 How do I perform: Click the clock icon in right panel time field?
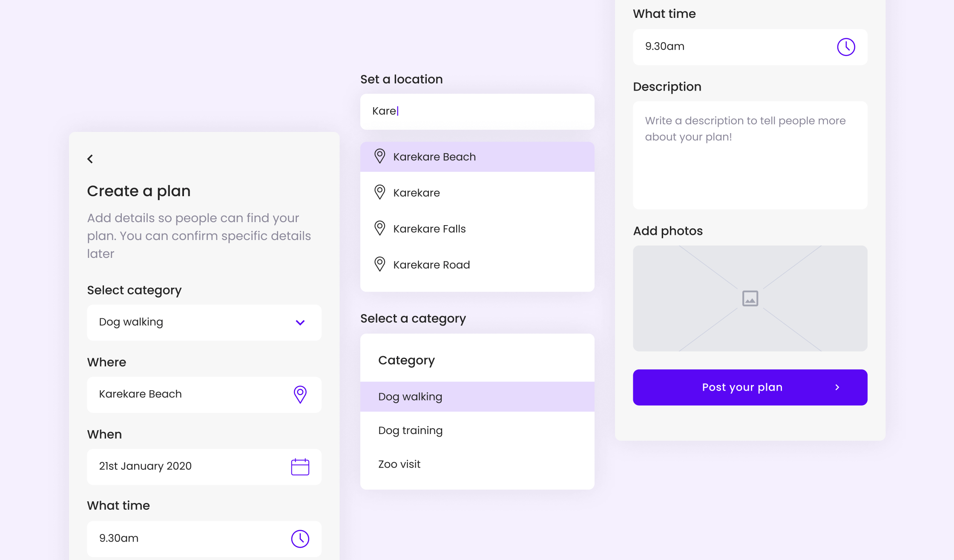846,47
